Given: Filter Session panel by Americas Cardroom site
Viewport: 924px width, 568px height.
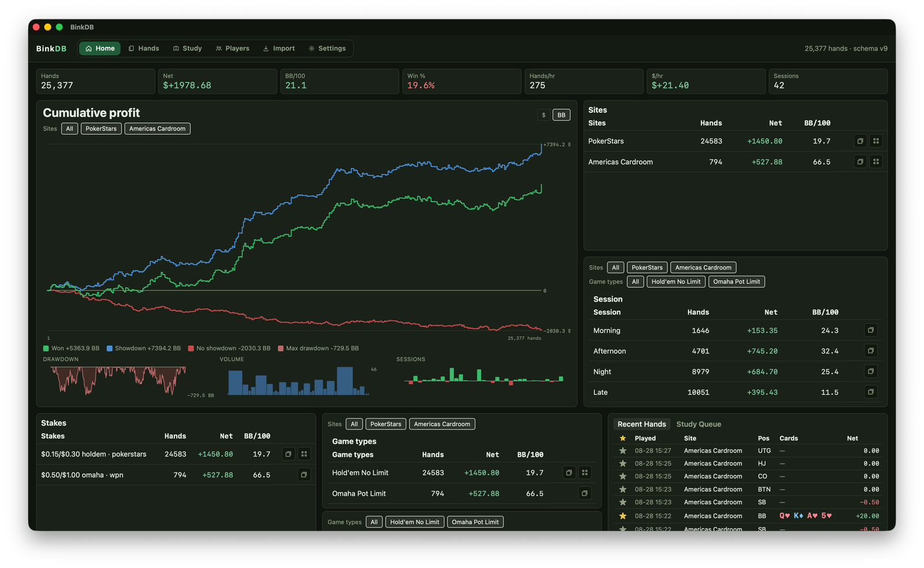Looking at the screenshot, I should (x=703, y=268).
